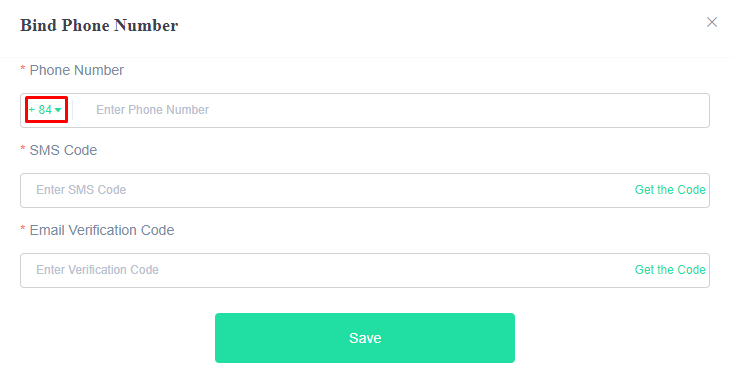Save the phone number binding
Viewport: 733px width, 377px height.
pos(365,338)
